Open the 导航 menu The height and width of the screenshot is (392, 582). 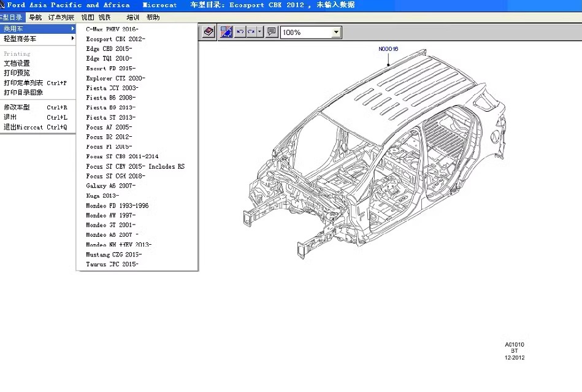[35, 17]
